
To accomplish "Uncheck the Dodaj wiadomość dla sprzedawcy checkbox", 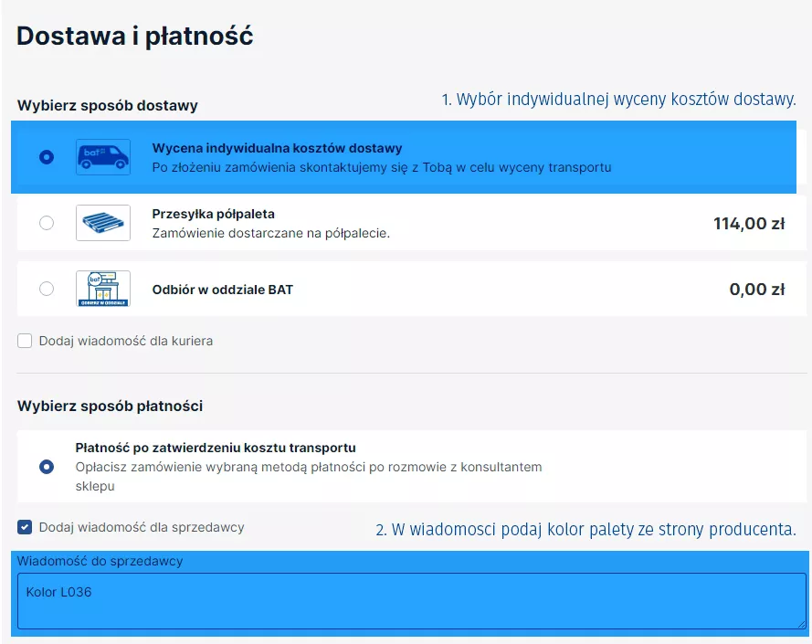I will 26,527.
